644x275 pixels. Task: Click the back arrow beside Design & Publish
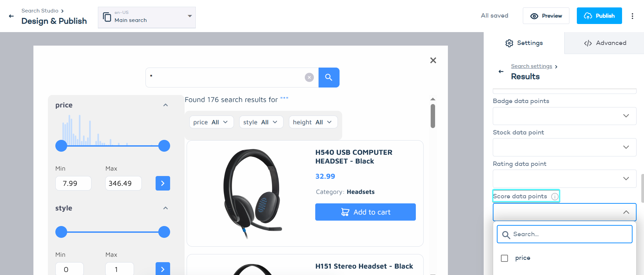coord(11,16)
